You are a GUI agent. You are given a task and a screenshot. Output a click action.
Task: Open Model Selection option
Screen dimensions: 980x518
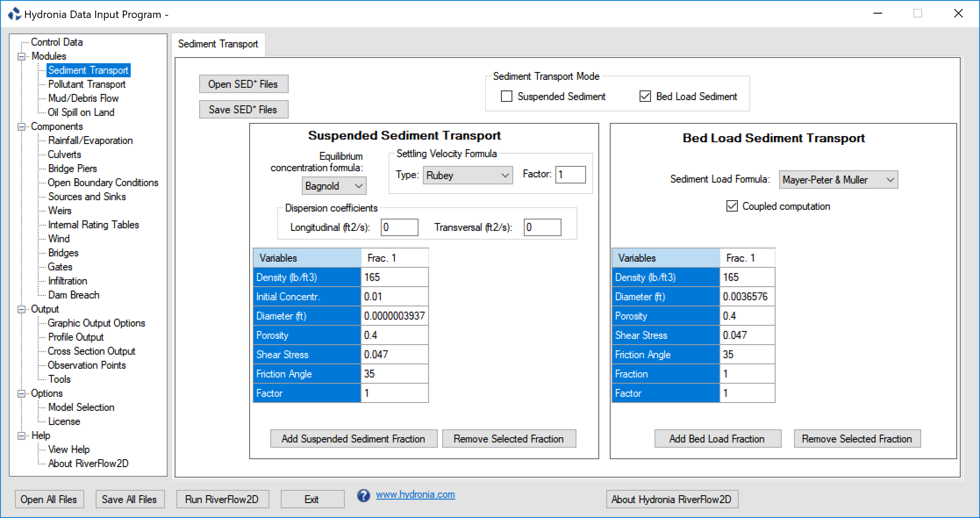coord(81,407)
